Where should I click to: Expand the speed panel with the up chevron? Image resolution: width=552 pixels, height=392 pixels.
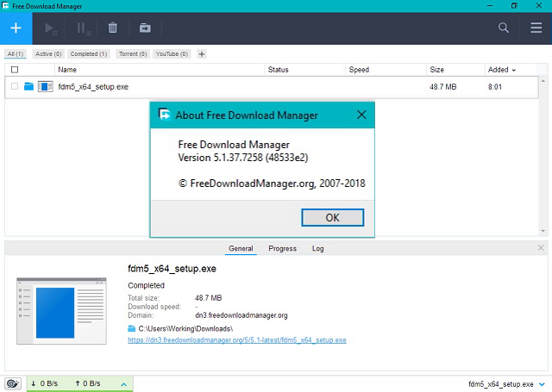tap(123, 384)
